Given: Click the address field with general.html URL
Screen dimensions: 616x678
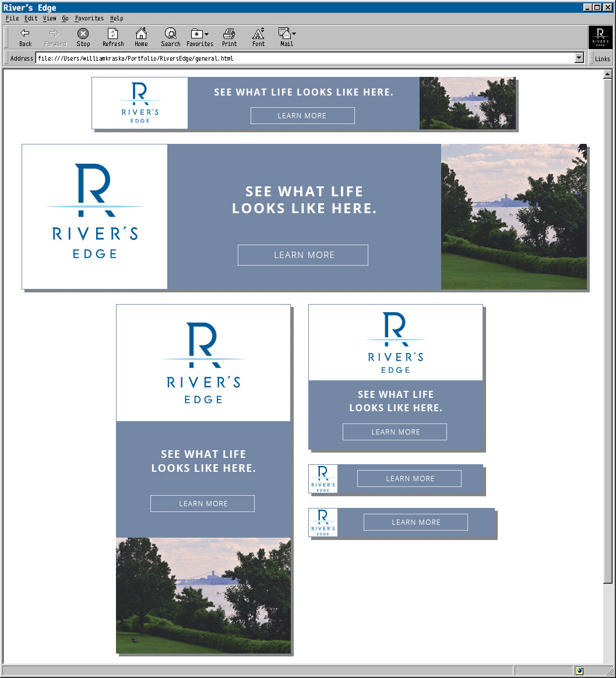Looking at the screenshot, I should (x=305, y=58).
